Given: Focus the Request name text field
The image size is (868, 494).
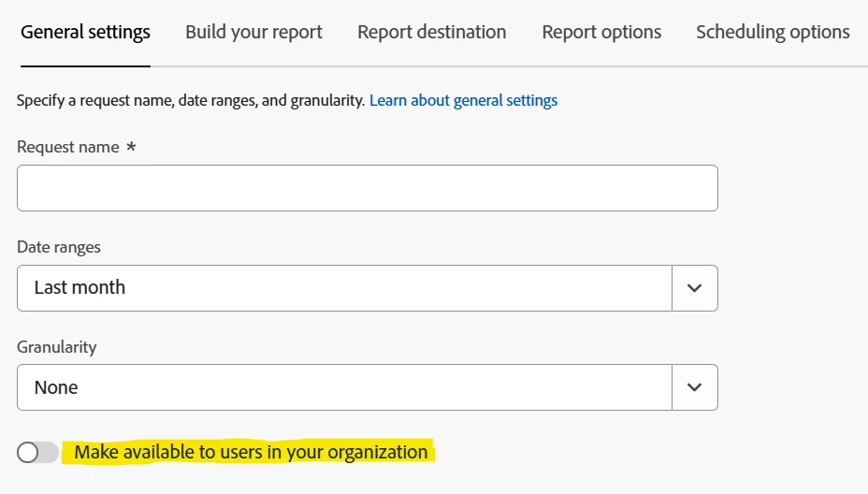Looking at the screenshot, I should [x=367, y=188].
